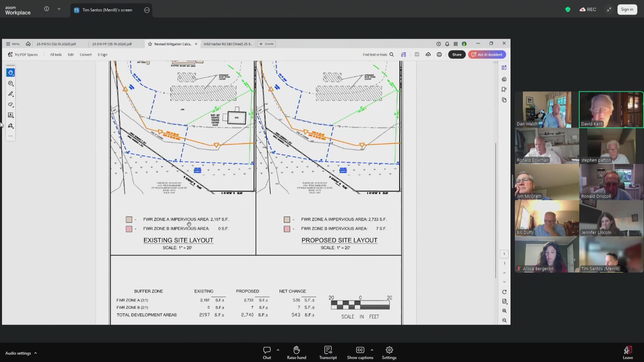
Task: Open Acrobat help question mark icon
Action: pos(438,44)
